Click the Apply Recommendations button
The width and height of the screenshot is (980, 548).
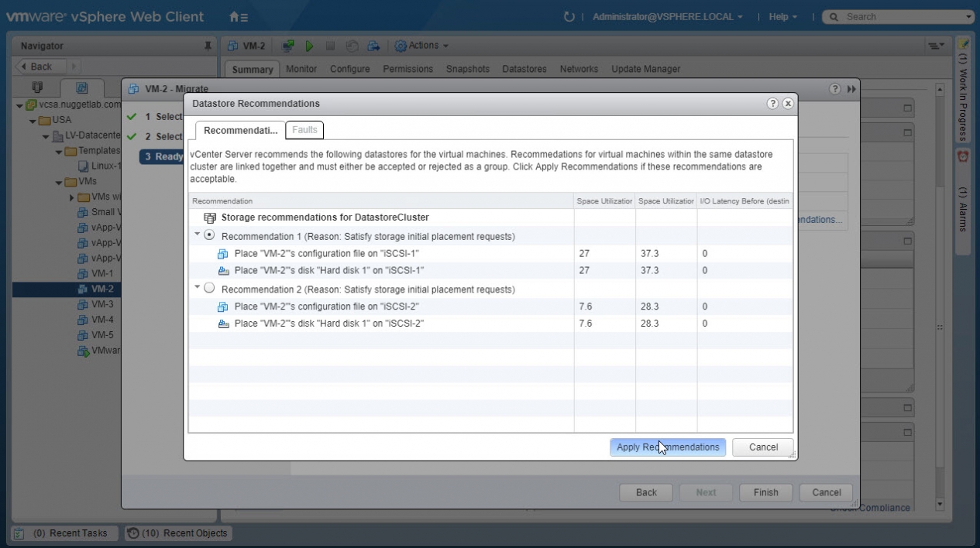tap(667, 447)
